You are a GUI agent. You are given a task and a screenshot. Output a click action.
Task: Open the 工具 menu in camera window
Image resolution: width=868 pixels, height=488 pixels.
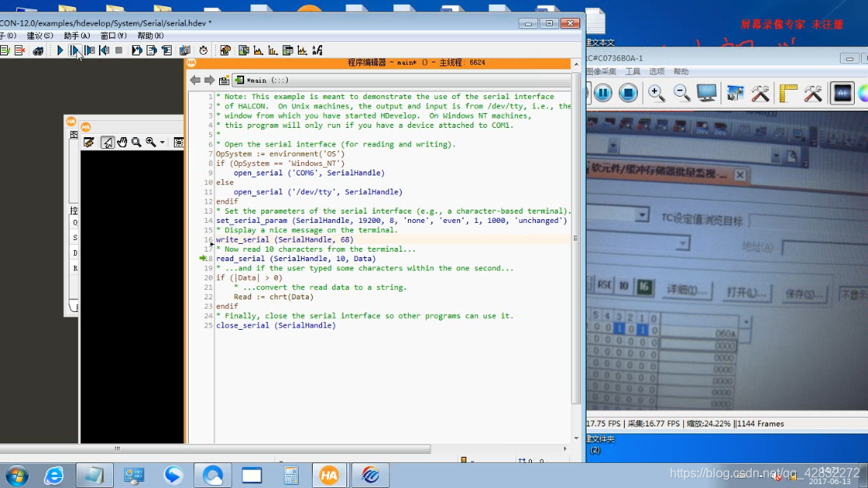tap(632, 72)
